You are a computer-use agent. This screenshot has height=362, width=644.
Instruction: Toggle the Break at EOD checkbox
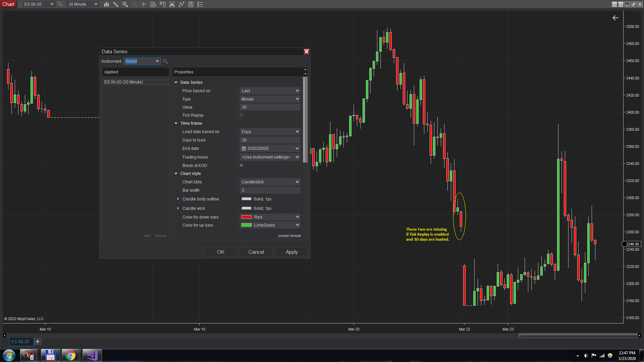point(241,166)
